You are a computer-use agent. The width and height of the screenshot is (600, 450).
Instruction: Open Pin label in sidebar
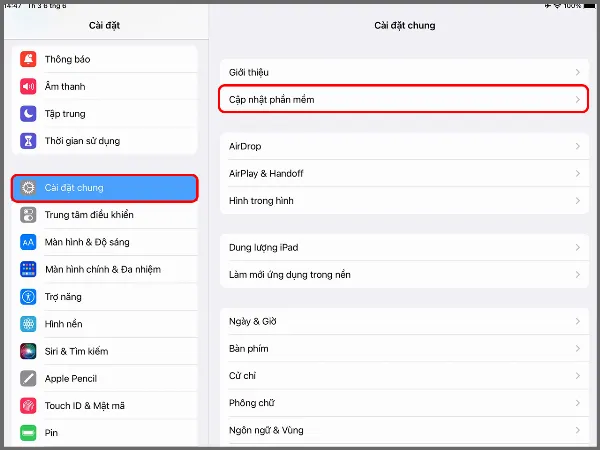51,433
